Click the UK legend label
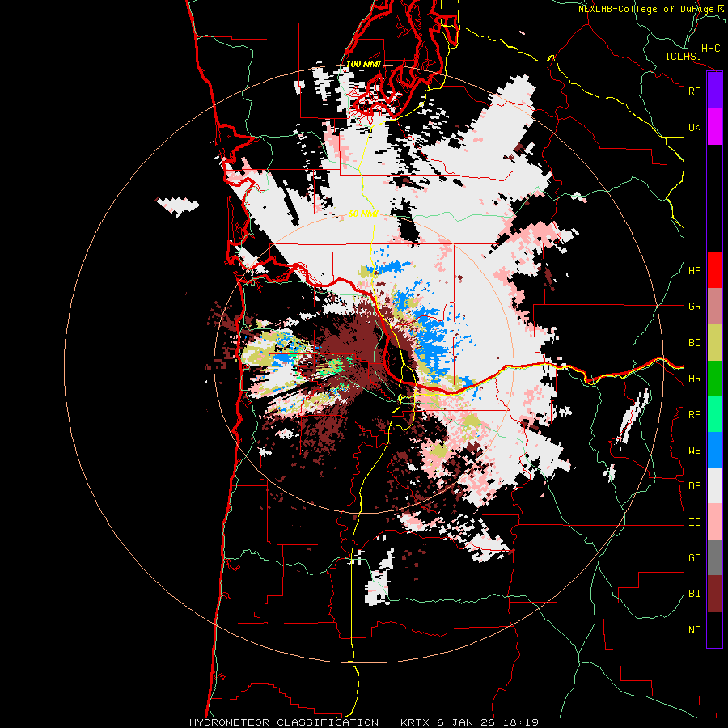The height and width of the screenshot is (728, 728). pyautogui.click(x=694, y=127)
